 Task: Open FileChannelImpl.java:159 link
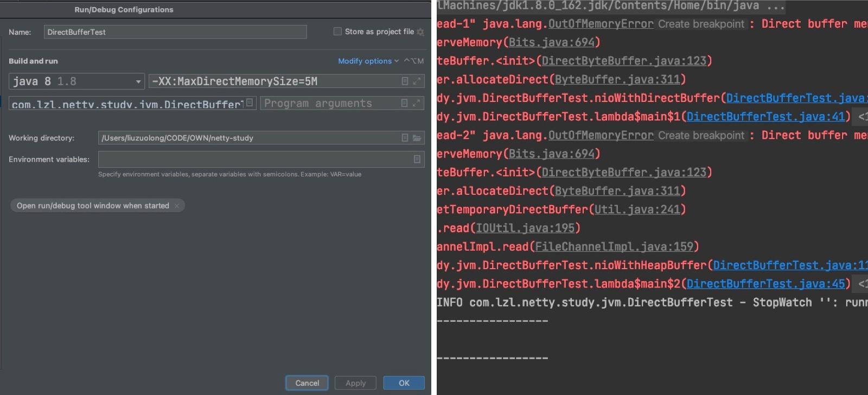(x=614, y=247)
